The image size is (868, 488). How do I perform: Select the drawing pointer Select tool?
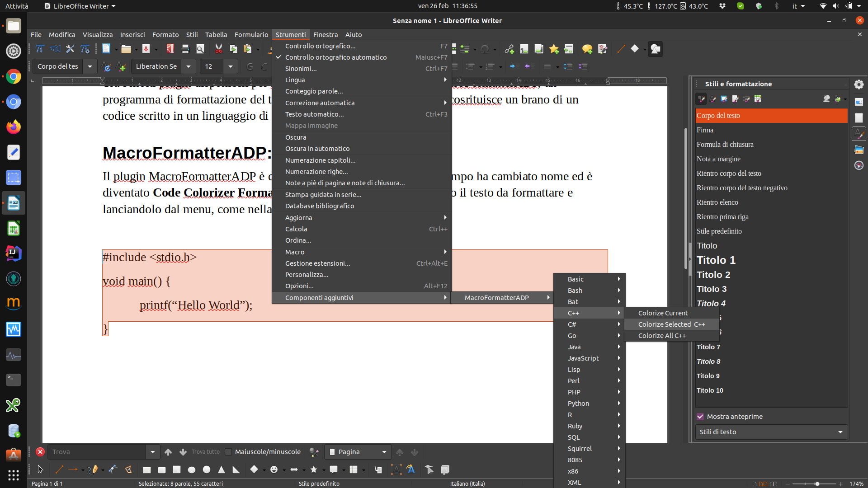pyautogui.click(x=40, y=469)
